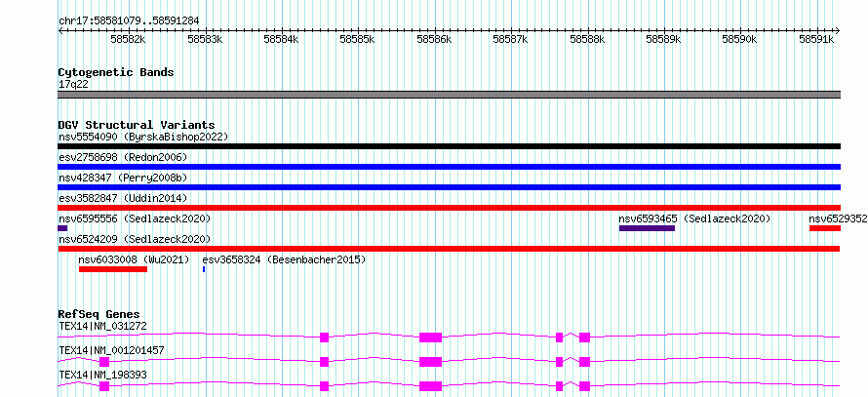Viewport: 868px width, 397px height.
Task: Open the TEX14|NM_198393 transcript label
Action: click(103, 375)
